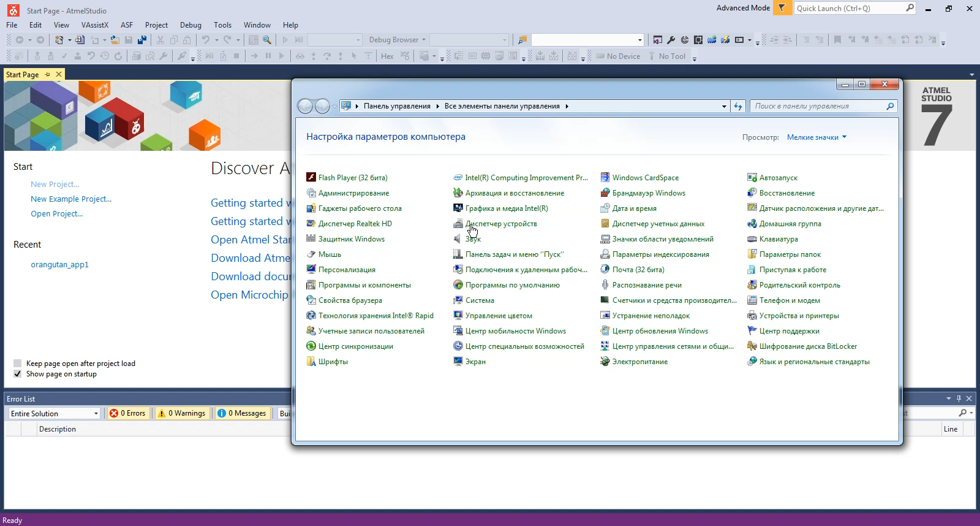Click the Line column header
The width and height of the screenshot is (980, 526).
(x=951, y=429)
